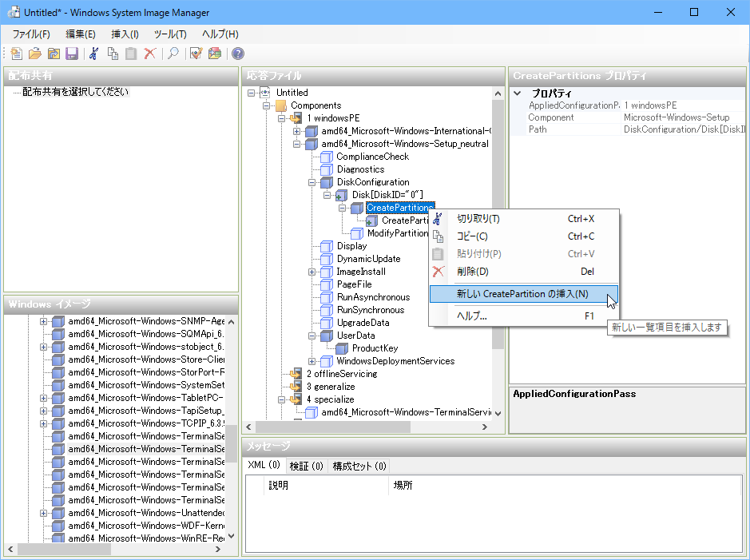Open the ツール(T) menu

pyautogui.click(x=170, y=34)
